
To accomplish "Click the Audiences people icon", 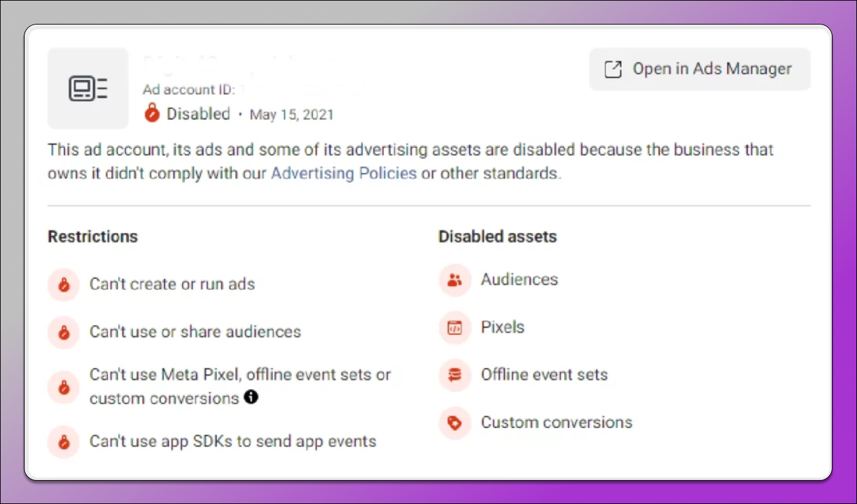I will click(455, 280).
